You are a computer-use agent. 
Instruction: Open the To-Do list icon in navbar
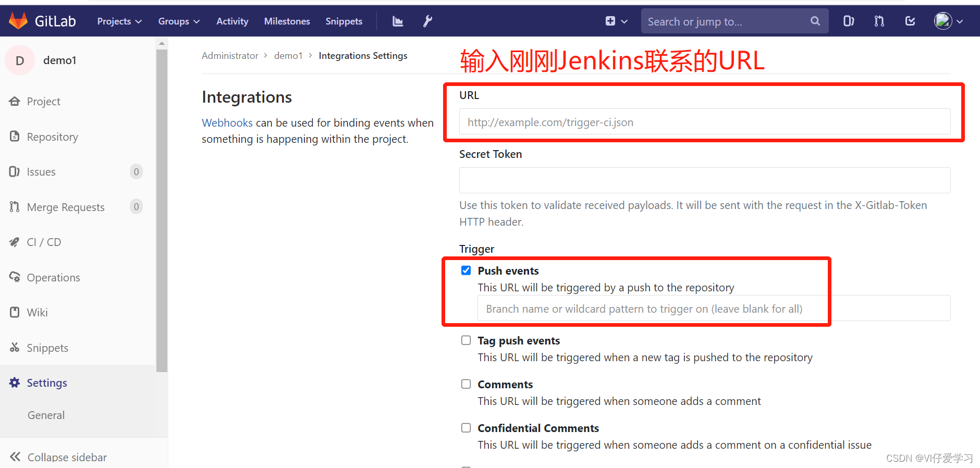tap(910, 21)
